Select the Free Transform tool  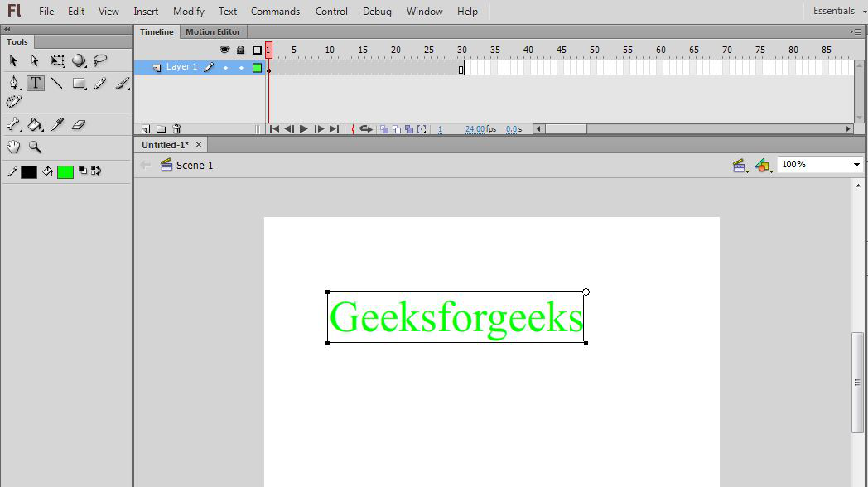57,60
